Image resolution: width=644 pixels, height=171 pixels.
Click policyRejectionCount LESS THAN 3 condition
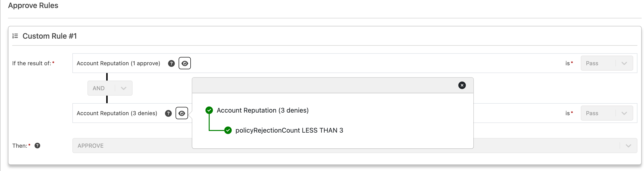(x=289, y=130)
